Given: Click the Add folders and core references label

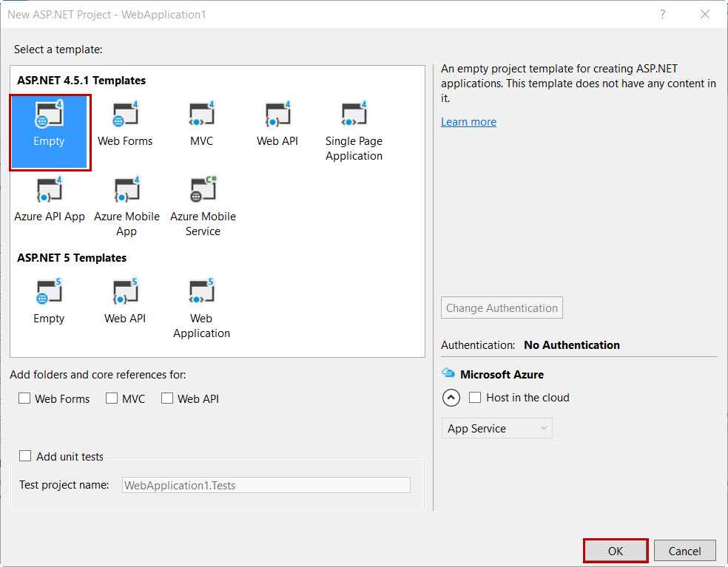Looking at the screenshot, I should coord(98,375).
